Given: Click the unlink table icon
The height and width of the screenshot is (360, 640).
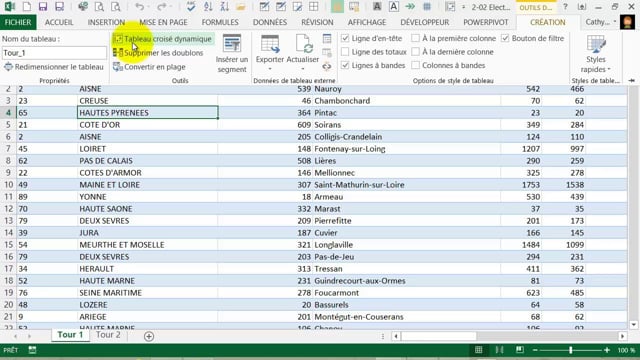Looking at the screenshot, I should (327, 66).
